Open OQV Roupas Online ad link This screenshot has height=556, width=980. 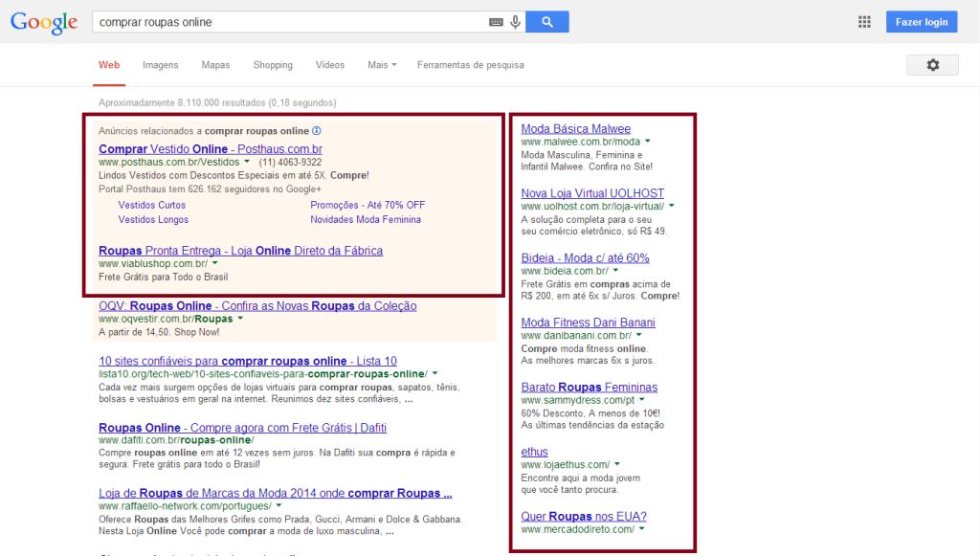257,306
